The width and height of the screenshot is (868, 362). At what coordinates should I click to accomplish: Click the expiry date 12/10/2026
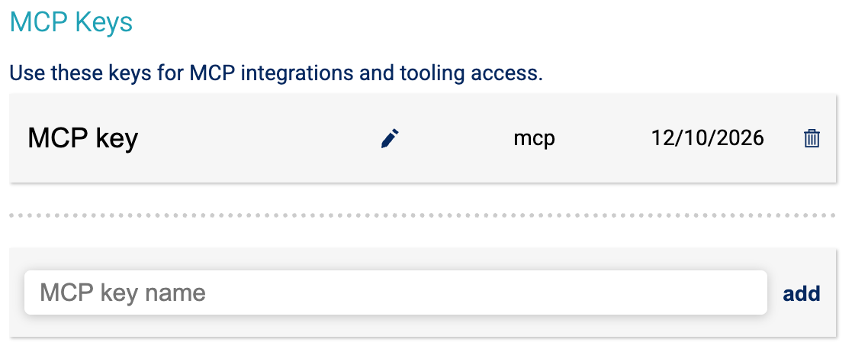coord(707,138)
